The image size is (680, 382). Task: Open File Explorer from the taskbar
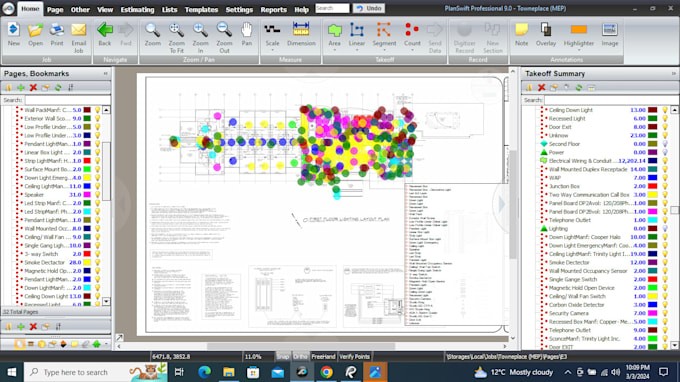229,372
